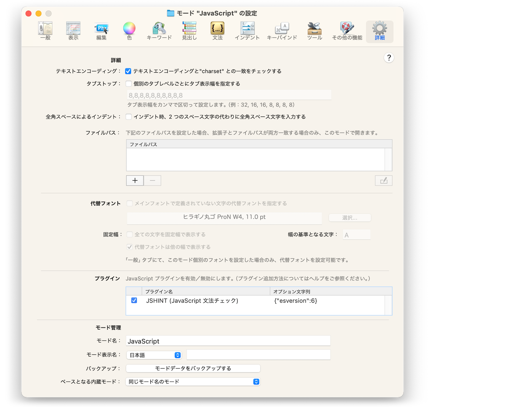Image resolution: width=532 pixels, height=407 pixels.
Task: Click the プラグイン名 column header
Action: click(x=206, y=291)
